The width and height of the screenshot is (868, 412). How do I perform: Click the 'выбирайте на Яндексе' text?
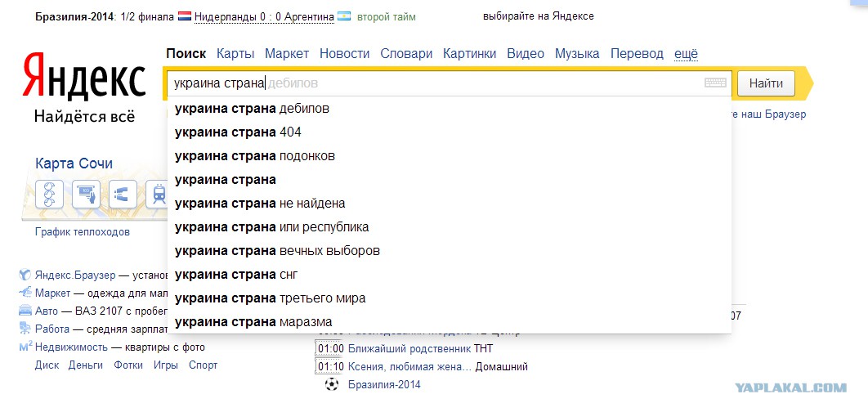tap(539, 16)
